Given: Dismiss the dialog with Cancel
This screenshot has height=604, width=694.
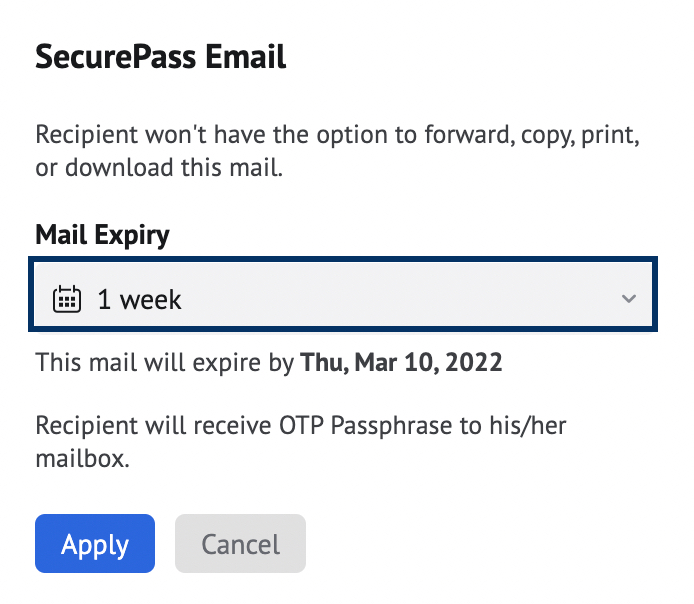Looking at the screenshot, I should [240, 545].
